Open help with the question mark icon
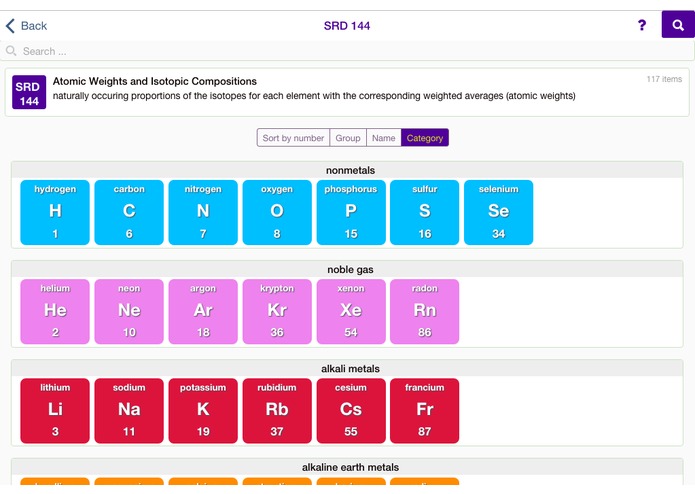This screenshot has height=494, width=695. click(x=641, y=25)
